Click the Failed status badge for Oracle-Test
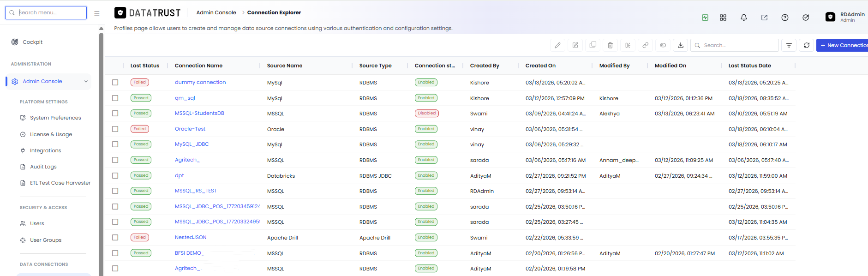Viewport: 868px width, 276px height. click(x=139, y=129)
